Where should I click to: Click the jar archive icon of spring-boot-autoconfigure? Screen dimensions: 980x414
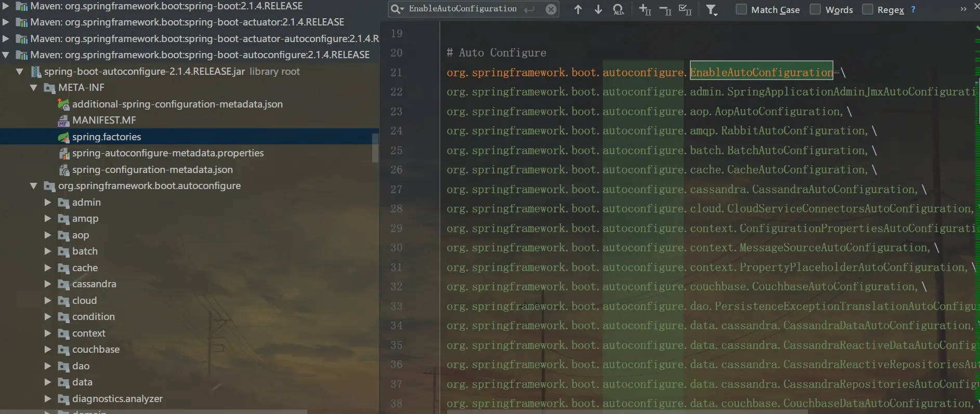click(36, 72)
